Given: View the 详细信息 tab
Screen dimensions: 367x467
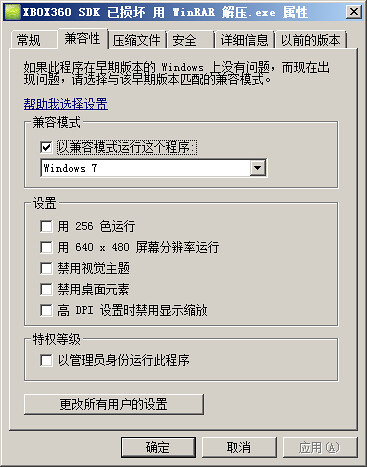Looking at the screenshot, I should click(x=244, y=40).
